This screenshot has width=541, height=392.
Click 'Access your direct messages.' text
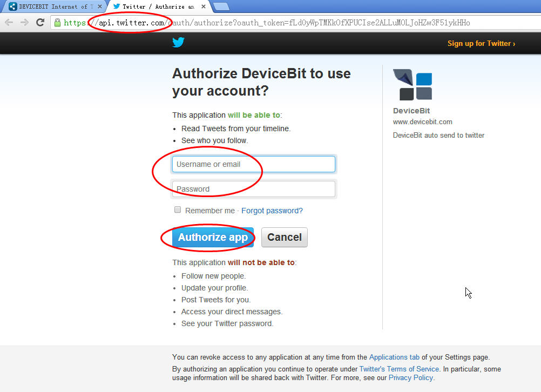click(x=232, y=312)
